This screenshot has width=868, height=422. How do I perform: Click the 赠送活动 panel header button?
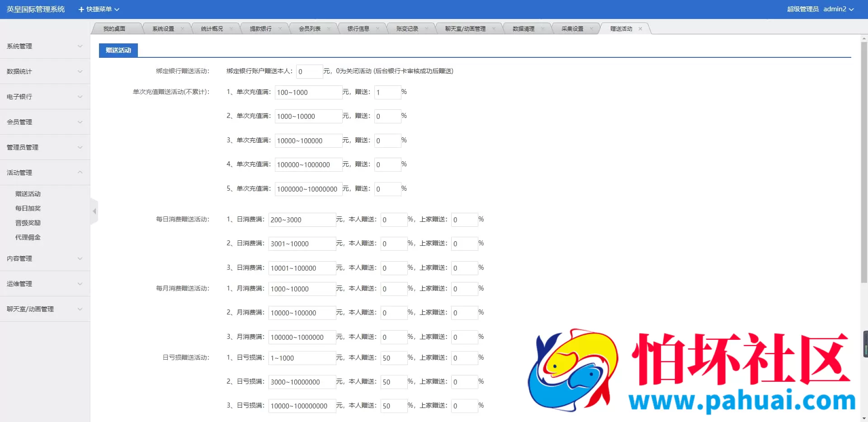click(118, 50)
